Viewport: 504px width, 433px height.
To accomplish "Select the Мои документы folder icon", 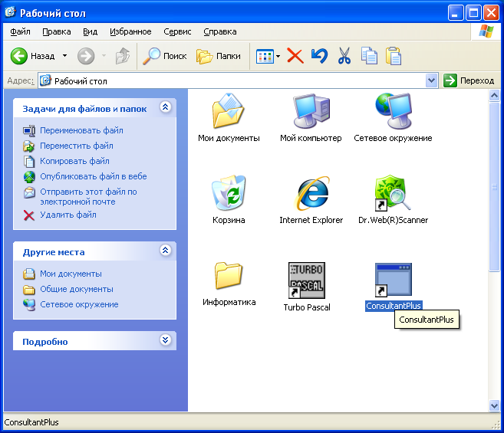I will [229, 111].
